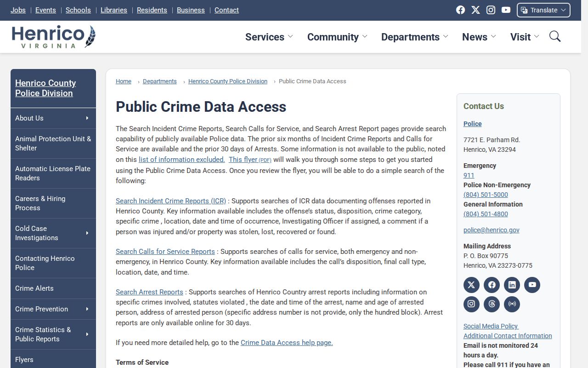This screenshot has width=588, height=368.
Task: Open Instagram circular icon in Contact Us
Action: [471, 304]
